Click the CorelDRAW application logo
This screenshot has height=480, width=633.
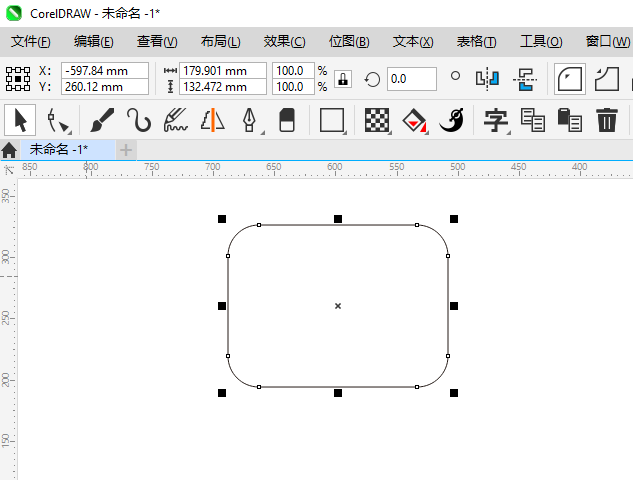point(14,13)
